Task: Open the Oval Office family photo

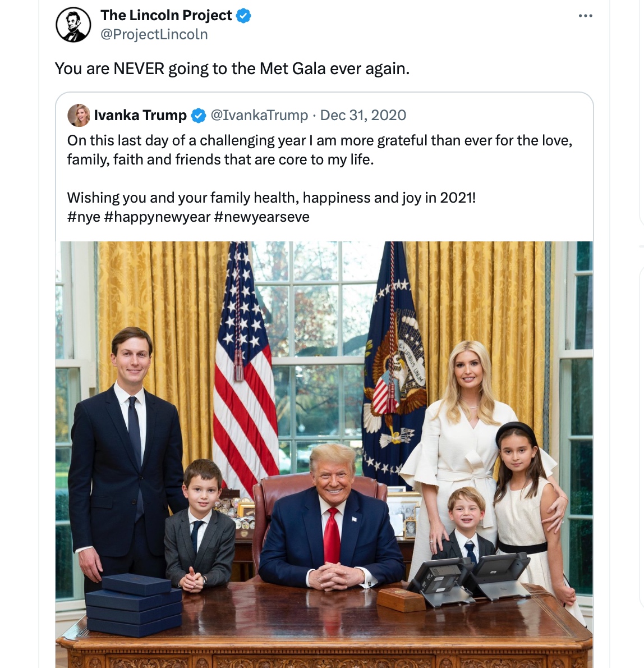Action: [324, 455]
